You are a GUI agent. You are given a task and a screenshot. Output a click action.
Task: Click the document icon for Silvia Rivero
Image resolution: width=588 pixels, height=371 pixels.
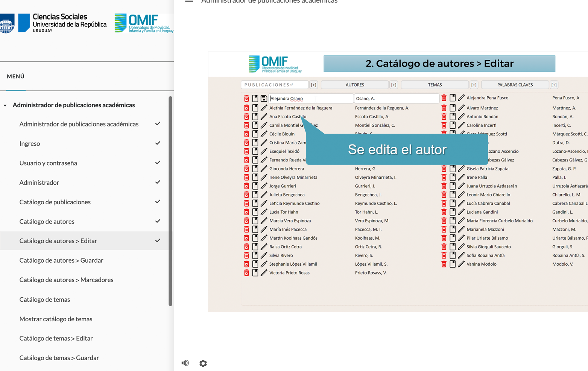[x=255, y=255]
